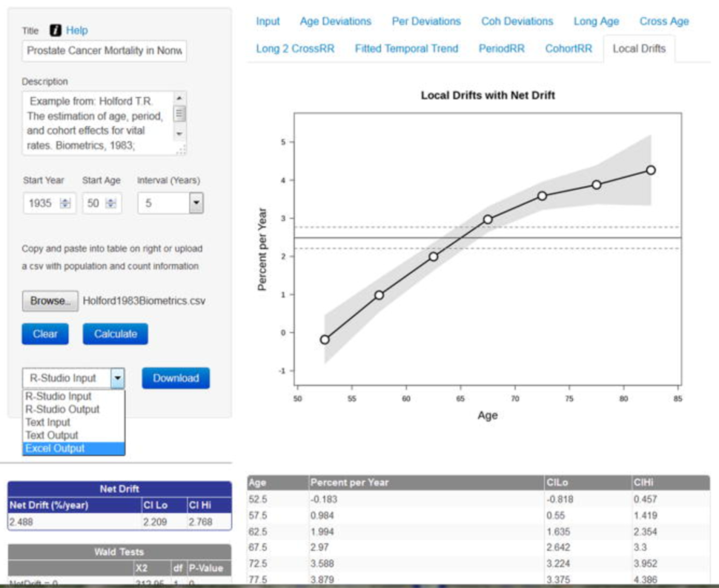Viewport: 719px width, 588px height.
Task: Click Browse to choose a CSV file
Action: [x=50, y=301]
